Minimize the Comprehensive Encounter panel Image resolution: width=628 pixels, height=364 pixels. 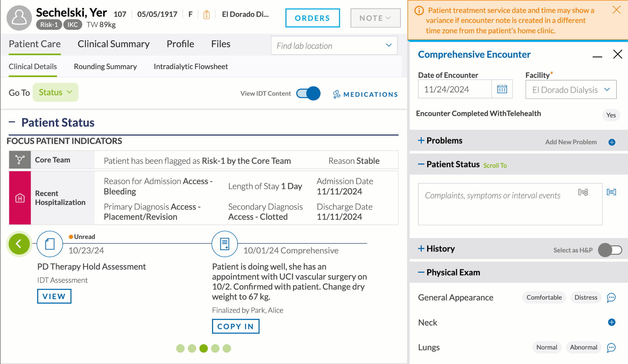(x=597, y=56)
